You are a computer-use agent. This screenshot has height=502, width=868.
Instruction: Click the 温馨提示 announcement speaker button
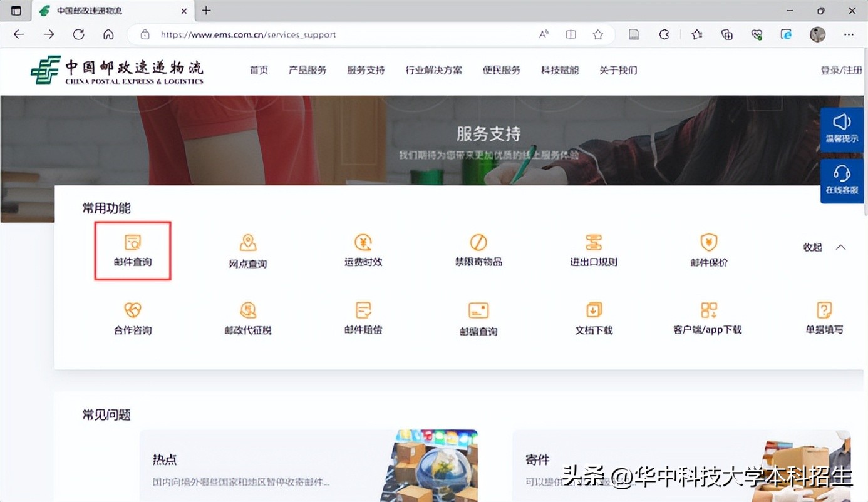[842, 130]
